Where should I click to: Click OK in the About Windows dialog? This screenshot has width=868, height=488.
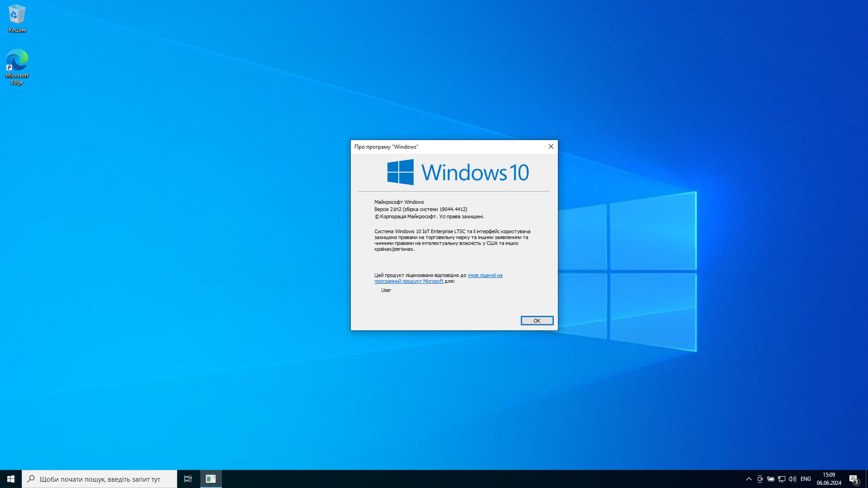537,321
